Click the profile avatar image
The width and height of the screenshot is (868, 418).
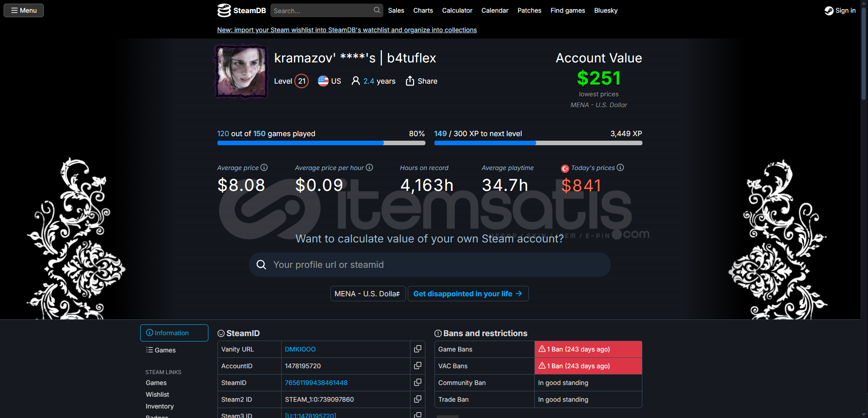click(x=241, y=71)
